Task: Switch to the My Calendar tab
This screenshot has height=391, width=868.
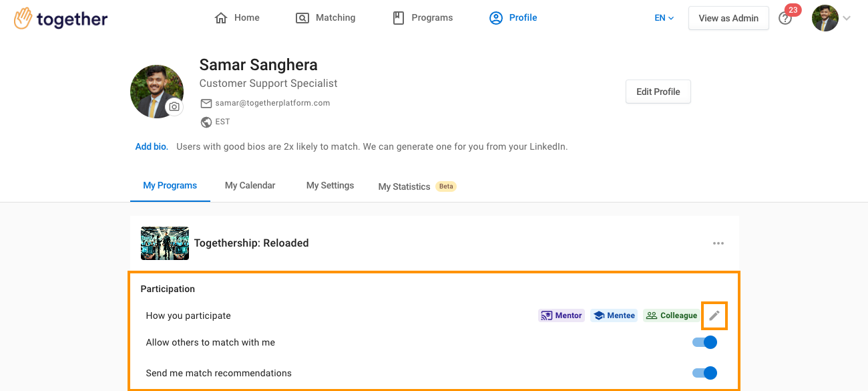Action: [250, 185]
